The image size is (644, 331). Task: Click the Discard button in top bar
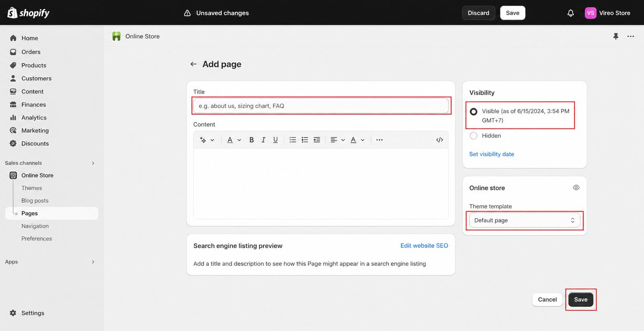click(x=479, y=13)
